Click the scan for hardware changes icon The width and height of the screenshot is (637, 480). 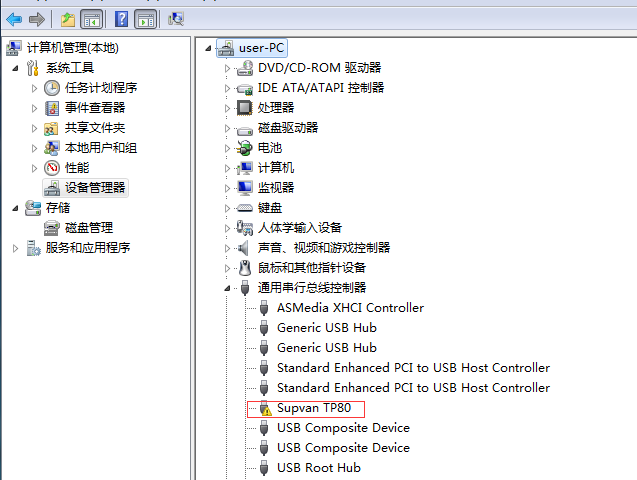(x=176, y=19)
